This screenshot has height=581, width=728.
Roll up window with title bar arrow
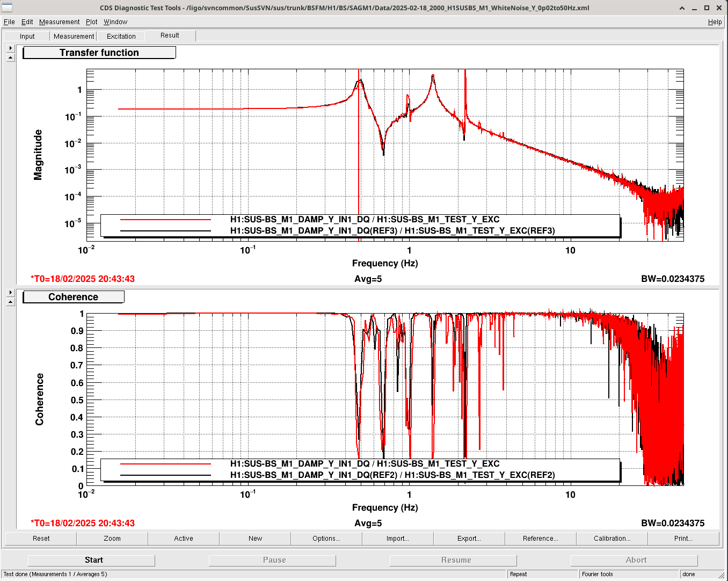point(682,8)
